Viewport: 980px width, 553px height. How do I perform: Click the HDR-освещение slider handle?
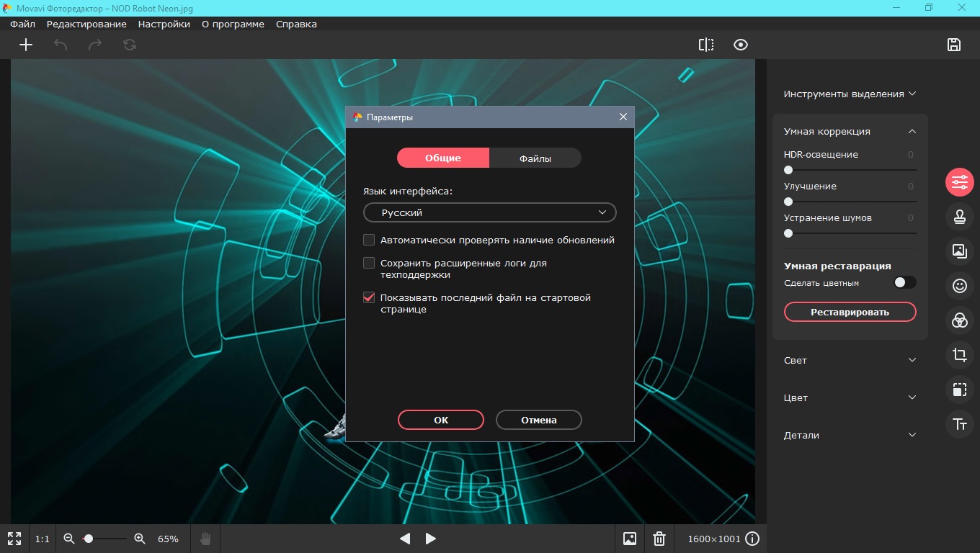coord(788,171)
